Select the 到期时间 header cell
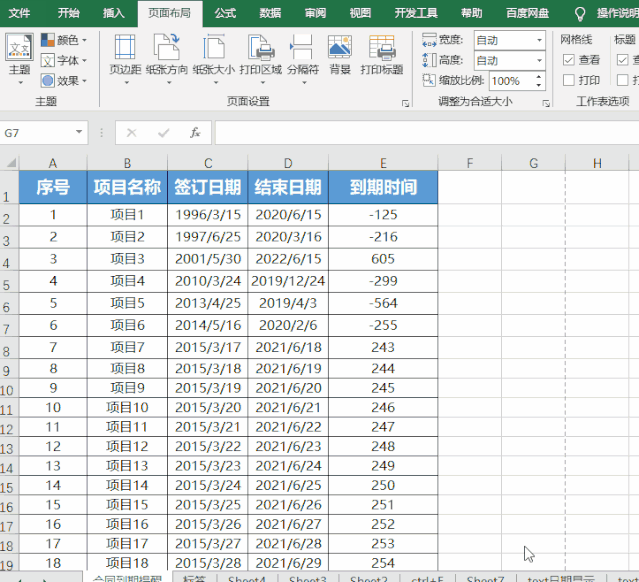Screen dimensions: 639x582 point(383,187)
